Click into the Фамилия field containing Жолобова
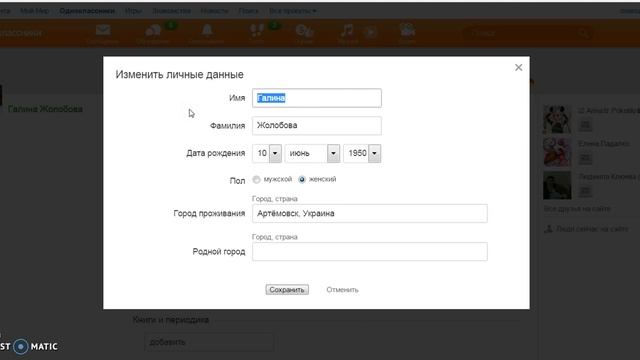Screen dimensions: 640x360 (317, 126)
